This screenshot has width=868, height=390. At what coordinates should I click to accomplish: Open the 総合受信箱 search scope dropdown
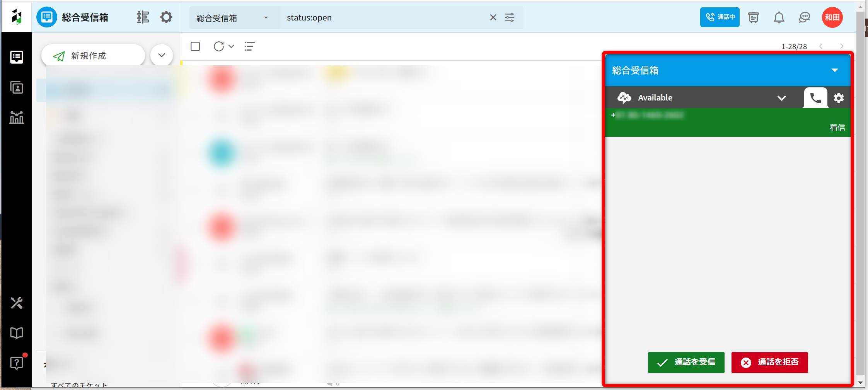tap(232, 18)
